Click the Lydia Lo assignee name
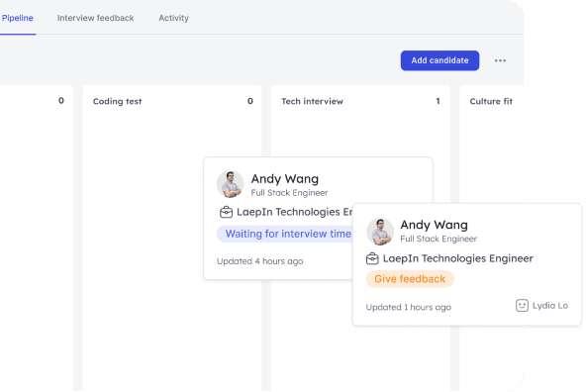The height and width of the screenshot is (392, 586). point(550,306)
